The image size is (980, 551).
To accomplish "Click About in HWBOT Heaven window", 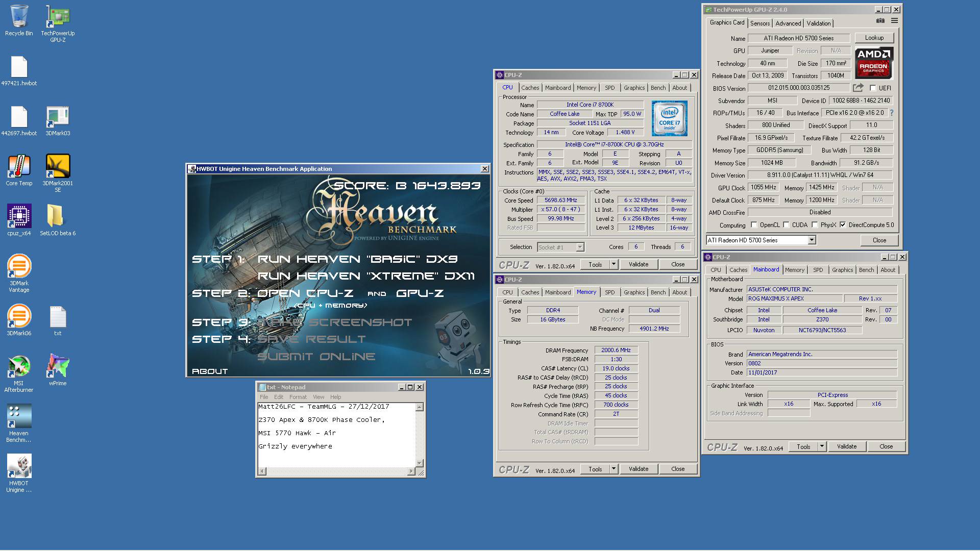I will 210,371.
